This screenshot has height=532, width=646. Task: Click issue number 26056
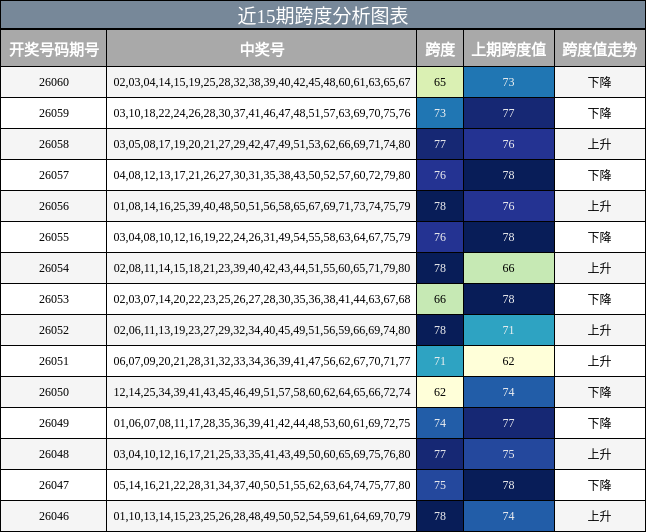click(x=54, y=206)
